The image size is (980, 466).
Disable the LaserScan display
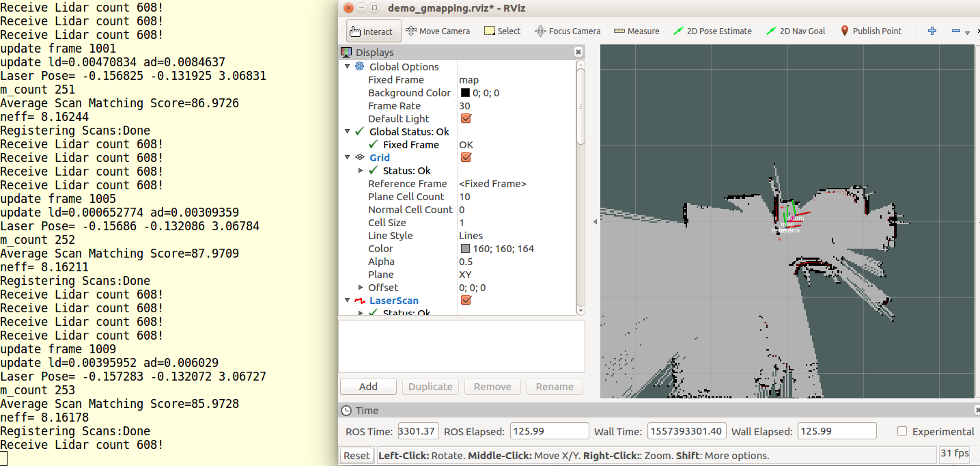click(x=466, y=300)
